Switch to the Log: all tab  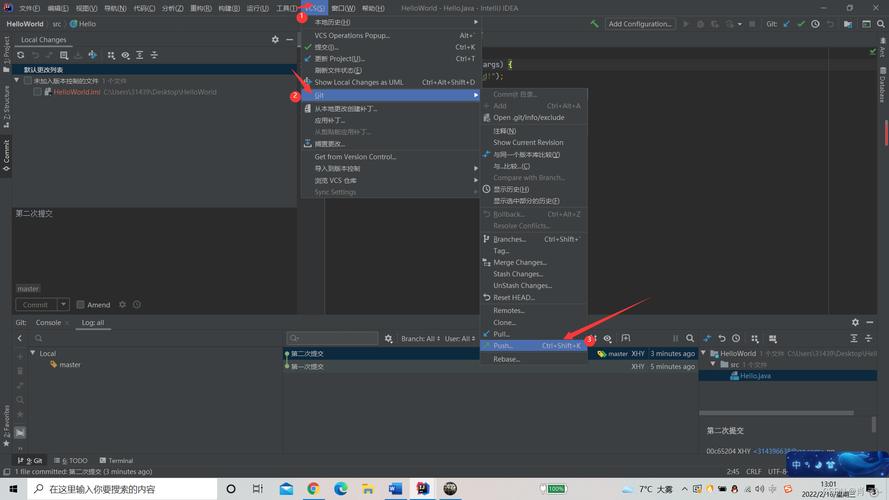tap(92, 323)
